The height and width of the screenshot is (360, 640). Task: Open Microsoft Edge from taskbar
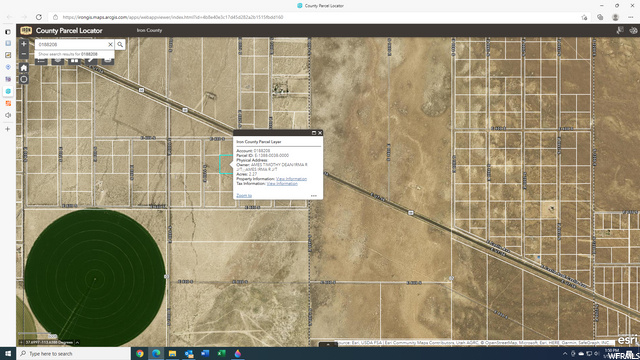pos(156,353)
